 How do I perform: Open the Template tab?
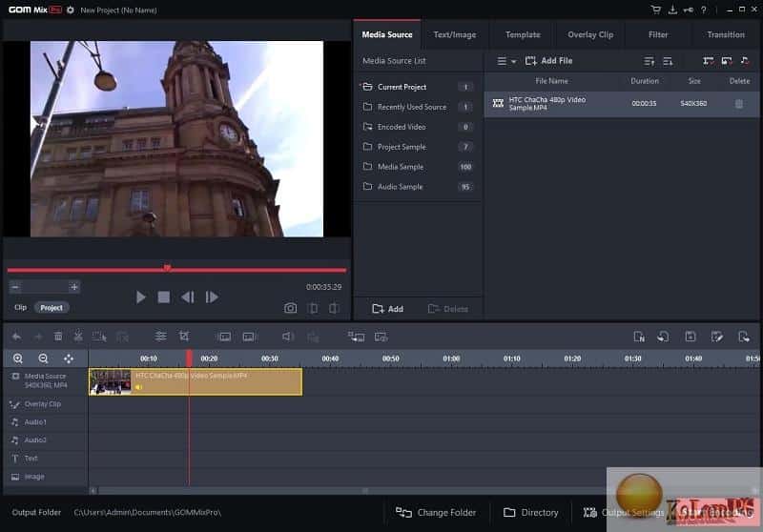(x=523, y=34)
